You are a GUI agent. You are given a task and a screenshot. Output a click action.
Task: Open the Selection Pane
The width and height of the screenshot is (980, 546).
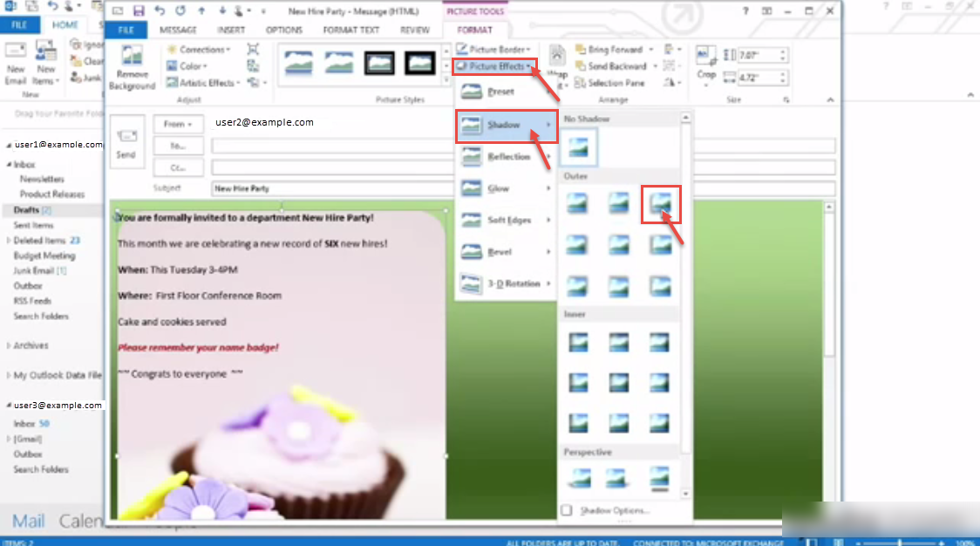[x=616, y=83]
